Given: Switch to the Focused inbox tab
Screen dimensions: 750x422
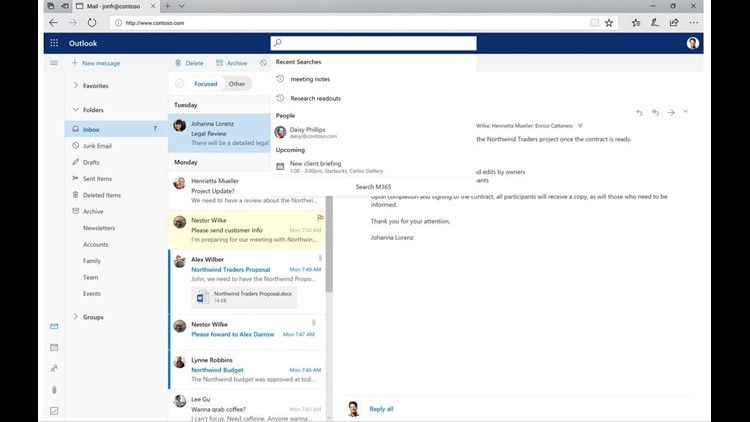Looking at the screenshot, I should coord(206,84).
